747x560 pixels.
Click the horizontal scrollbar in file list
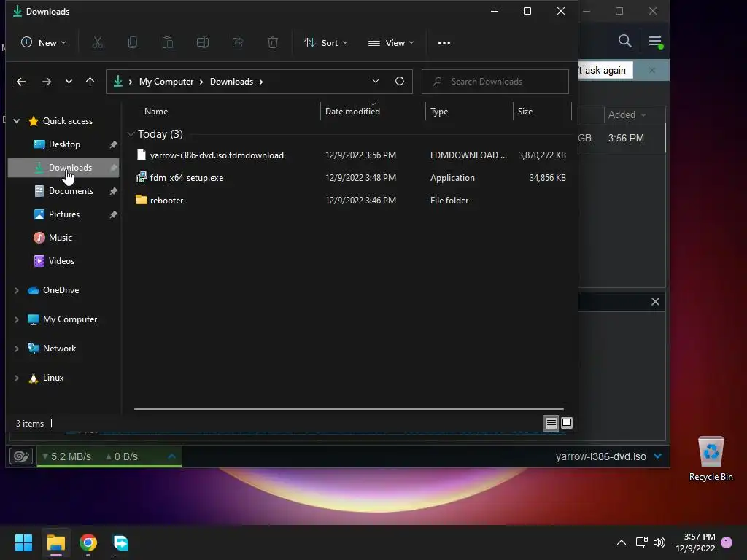coord(349,408)
